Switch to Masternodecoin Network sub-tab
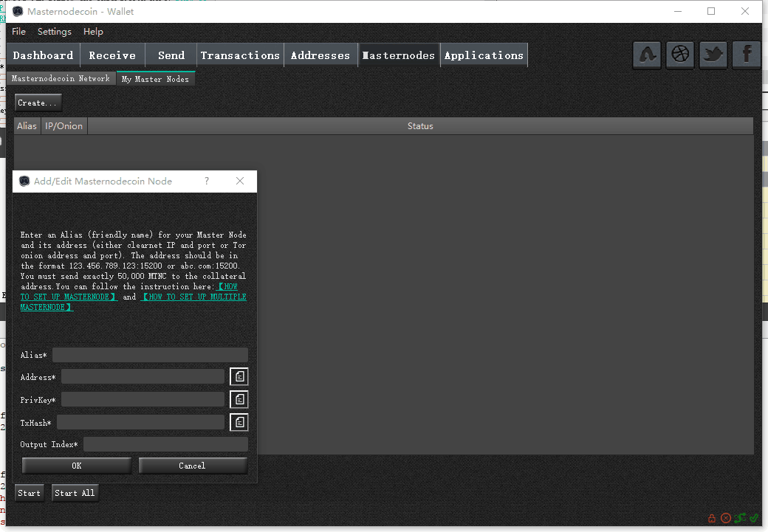Viewport: 768px width, 532px height. click(x=61, y=78)
